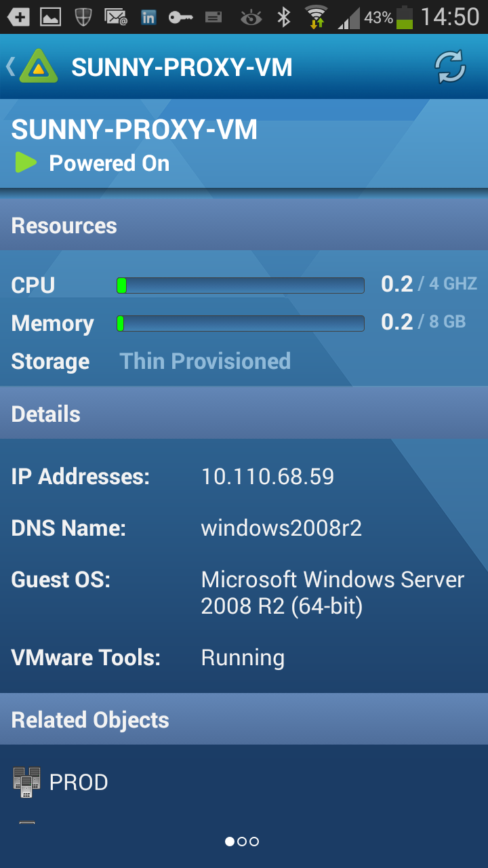Tap the battery icon in status bar
This screenshot has width=488, height=868.
pyautogui.click(x=405, y=17)
